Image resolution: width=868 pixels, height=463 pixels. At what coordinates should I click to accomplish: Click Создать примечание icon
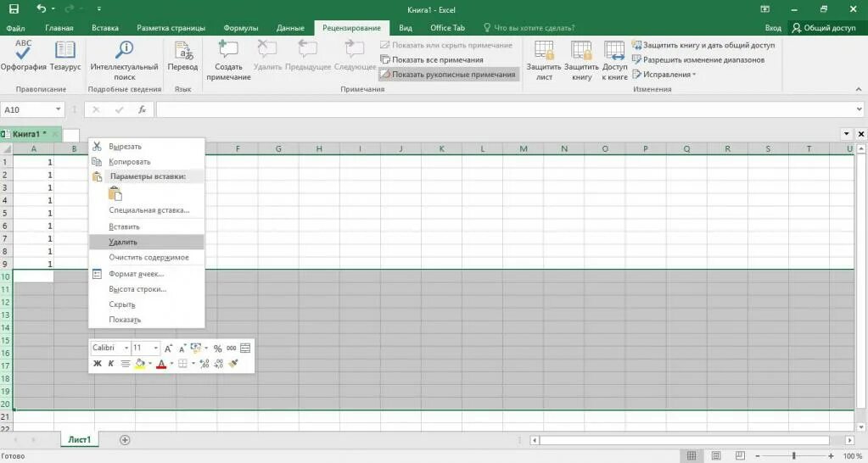(228, 59)
